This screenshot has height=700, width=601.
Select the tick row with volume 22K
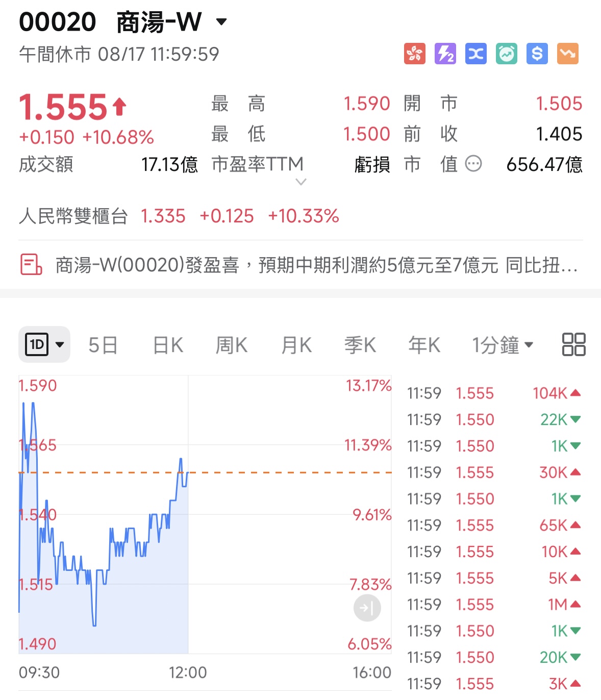click(494, 420)
